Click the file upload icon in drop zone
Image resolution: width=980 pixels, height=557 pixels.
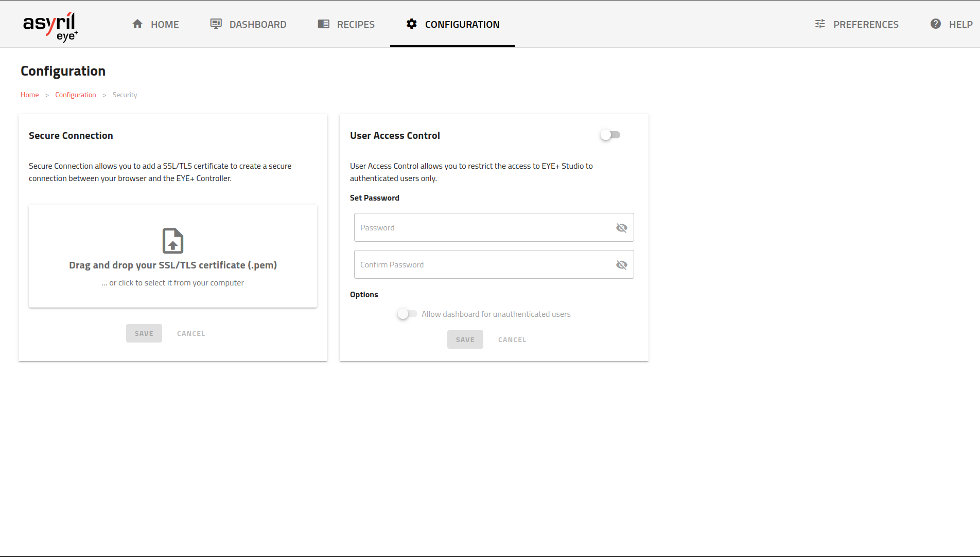coord(172,240)
